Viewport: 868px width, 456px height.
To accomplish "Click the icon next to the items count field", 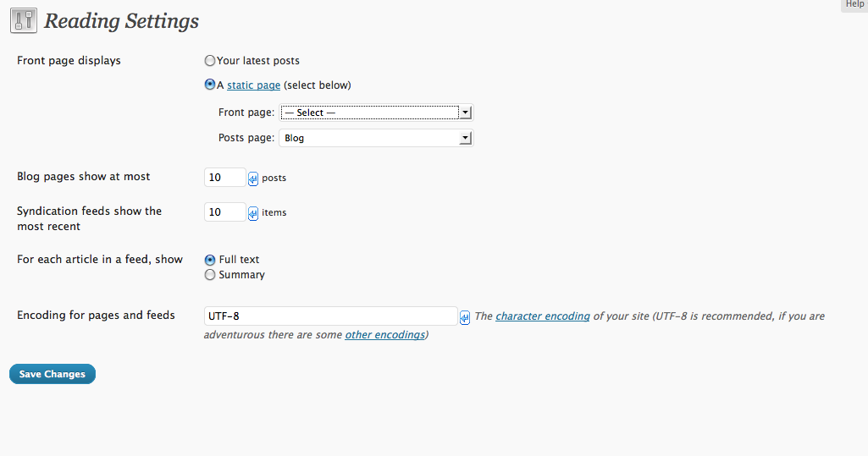I will tap(253, 213).
